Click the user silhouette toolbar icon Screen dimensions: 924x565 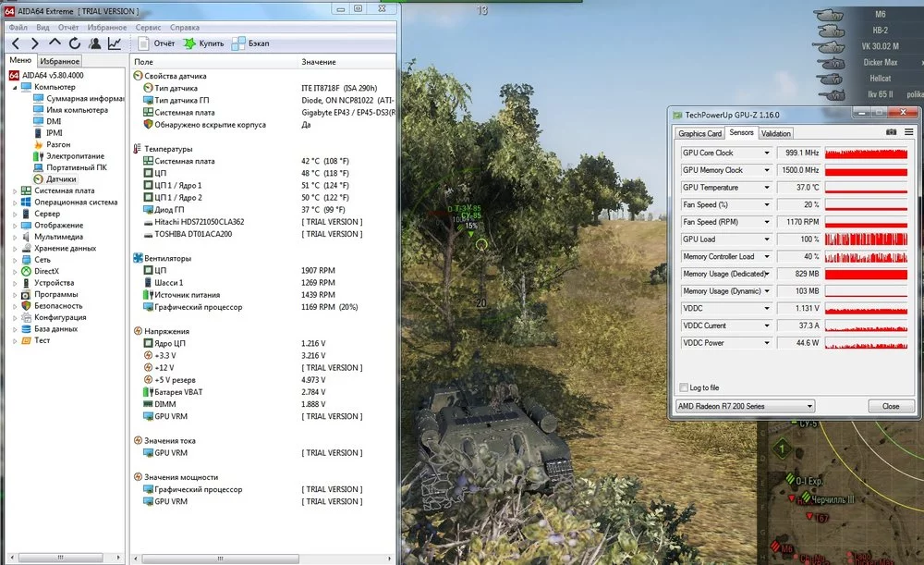click(x=94, y=43)
